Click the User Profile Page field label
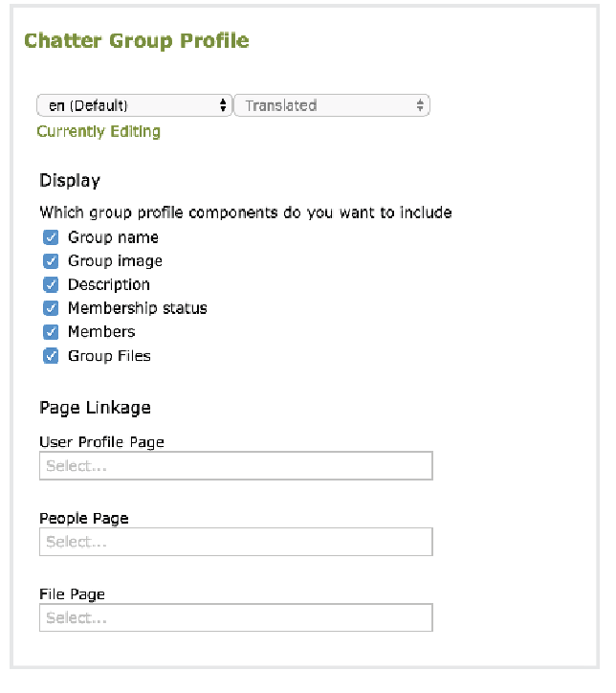This screenshot has width=616, height=693. (101, 442)
